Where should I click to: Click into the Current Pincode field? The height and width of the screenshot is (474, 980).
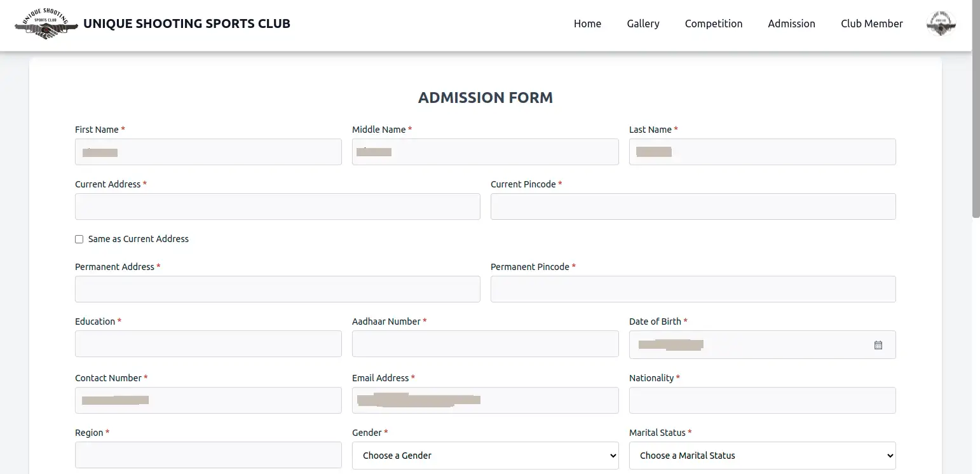[693, 207]
